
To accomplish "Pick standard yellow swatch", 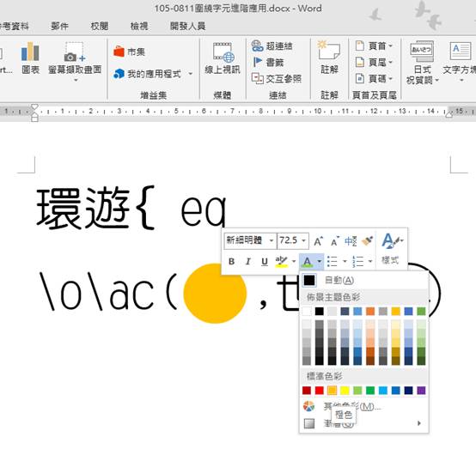I will coord(345,391).
